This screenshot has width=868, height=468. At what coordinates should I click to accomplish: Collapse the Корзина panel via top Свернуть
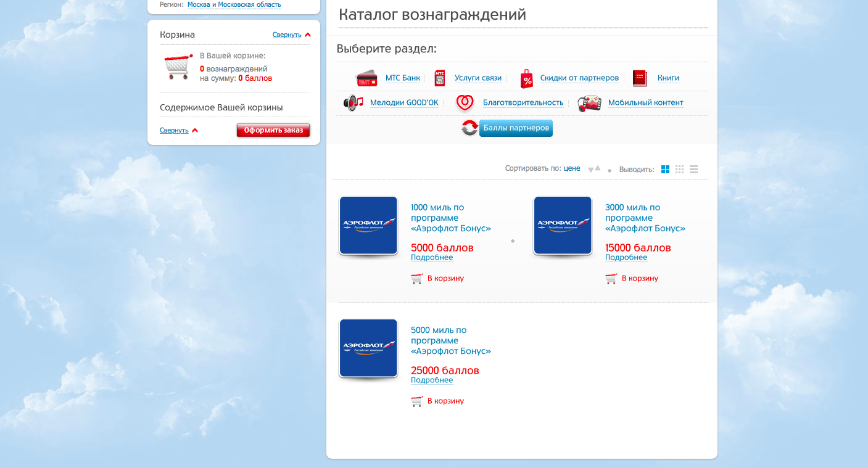pyautogui.click(x=287, y=35)
